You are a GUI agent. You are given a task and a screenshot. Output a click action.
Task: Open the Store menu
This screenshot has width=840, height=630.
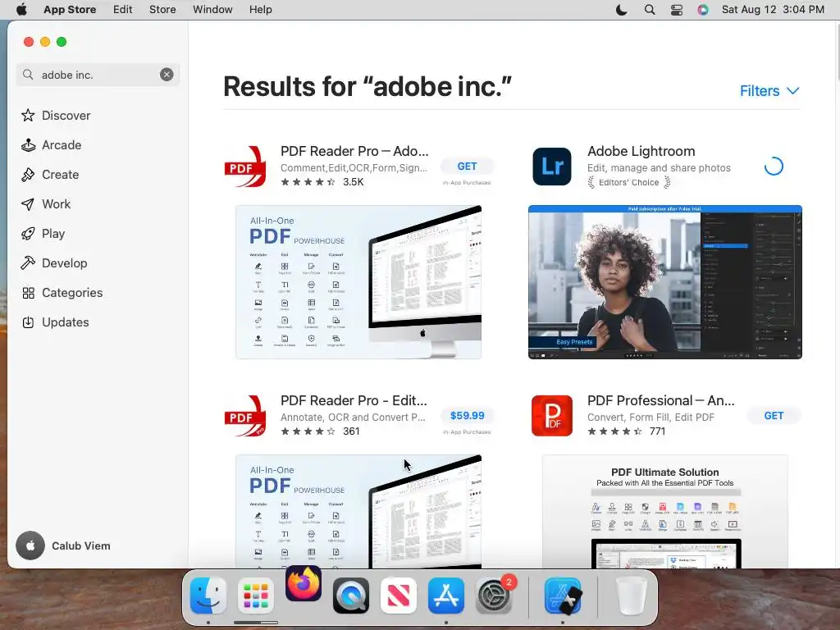[x=162, y=10]
